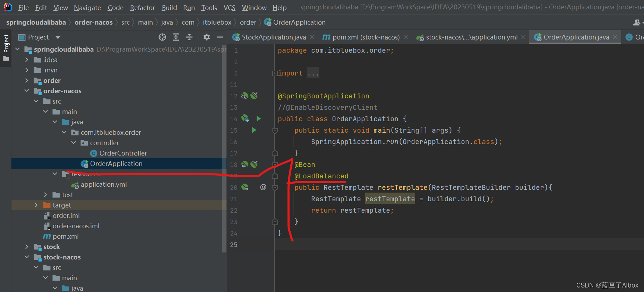This screenshot has height=292, width=644.
Task: Expand the folded import block
Action: coord(275,73)
